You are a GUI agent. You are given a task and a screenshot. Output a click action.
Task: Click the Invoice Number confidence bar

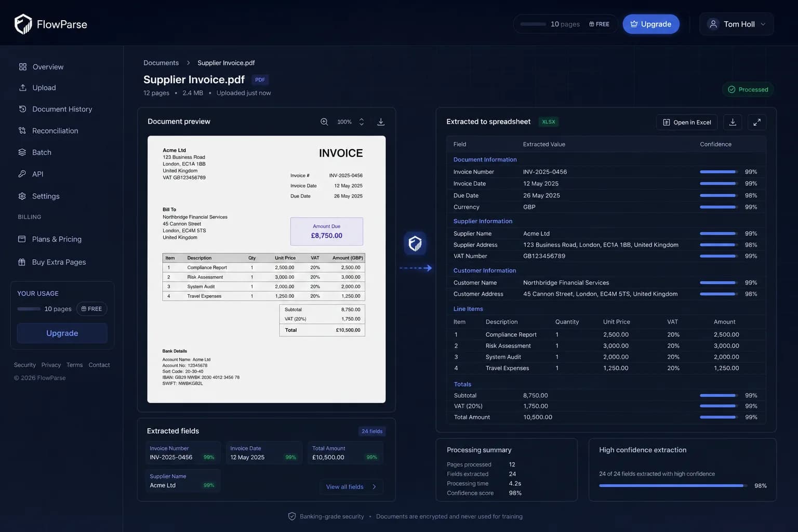click(x=719, y=171)
